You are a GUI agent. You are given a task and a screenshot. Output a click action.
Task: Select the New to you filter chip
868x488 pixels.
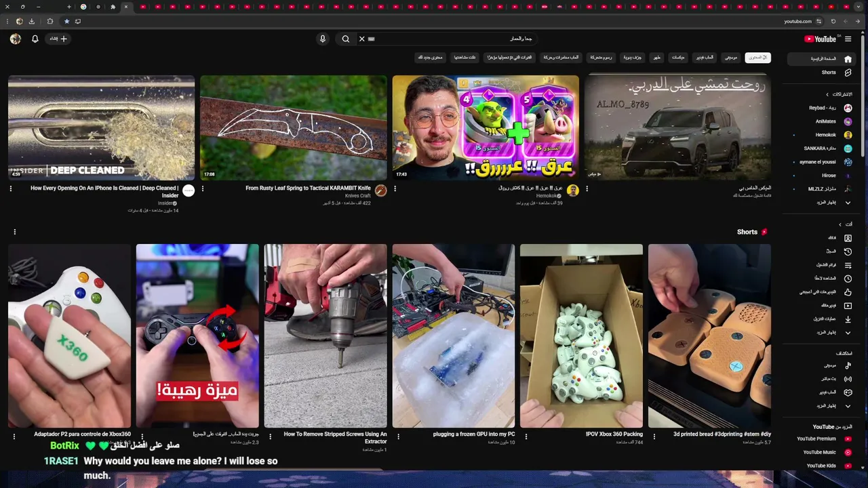pyautogui.click(x=430, y=58)
